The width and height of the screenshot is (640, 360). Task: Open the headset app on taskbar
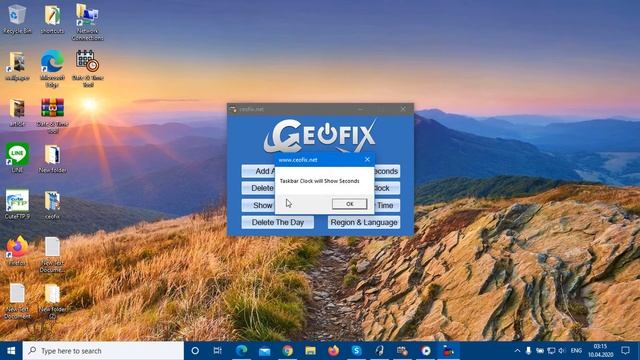(380, 351)
